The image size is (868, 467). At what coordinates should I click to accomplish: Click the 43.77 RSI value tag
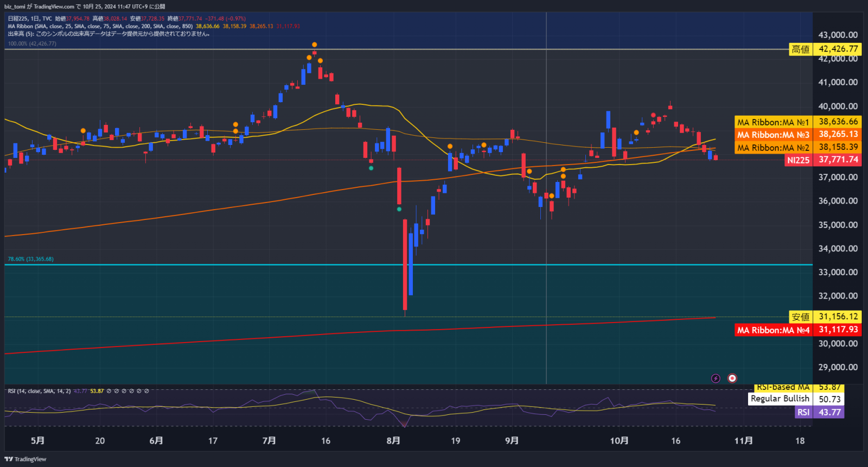[x=829, y=412]
